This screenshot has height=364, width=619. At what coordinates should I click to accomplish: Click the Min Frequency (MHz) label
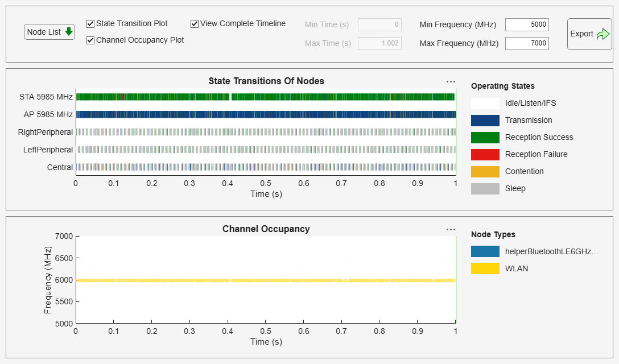point(458,25)
